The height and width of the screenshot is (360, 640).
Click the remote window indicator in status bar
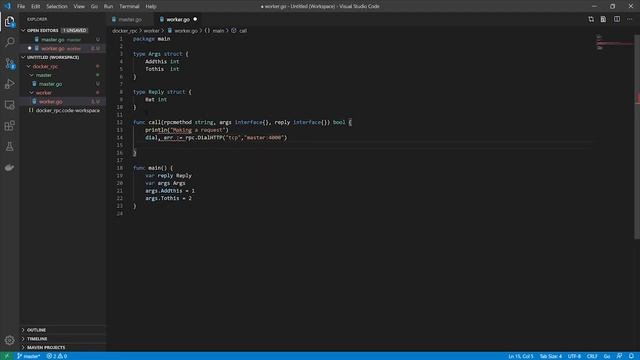coord(7,356)
